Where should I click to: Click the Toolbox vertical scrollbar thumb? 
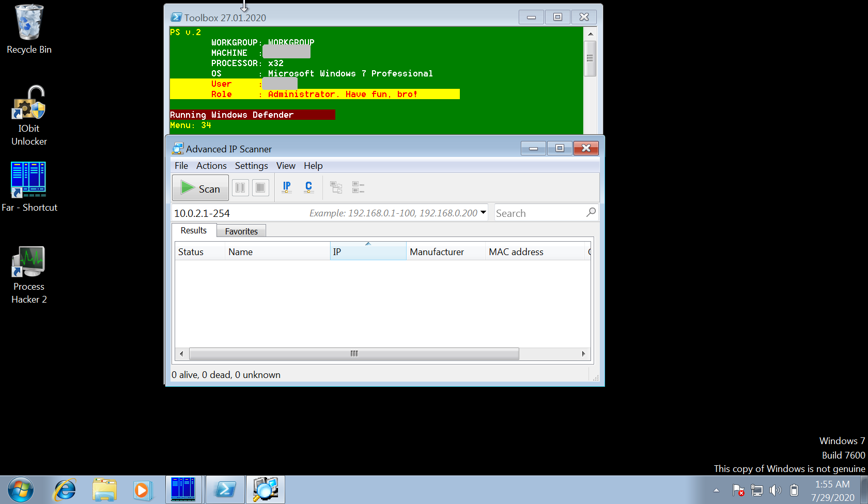[x=590, y=58]
